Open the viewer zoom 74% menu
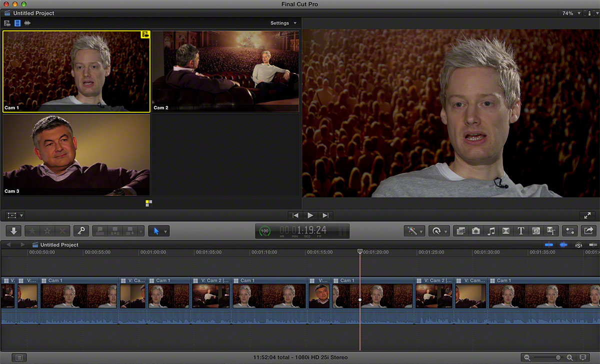Image resolution: width=600 pixels, height=364 pixels. (571, 13)
